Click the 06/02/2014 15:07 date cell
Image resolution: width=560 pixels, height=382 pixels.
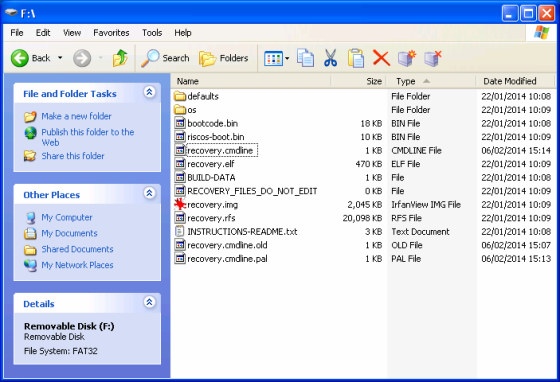pos(516,245)
